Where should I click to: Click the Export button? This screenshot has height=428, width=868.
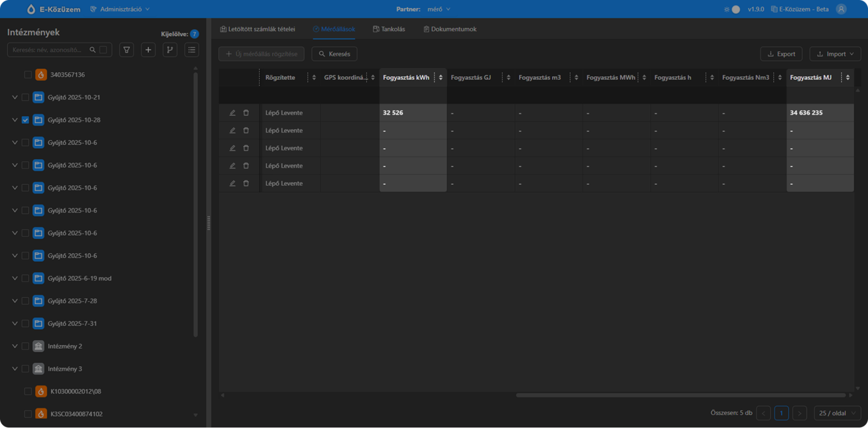[781, 54]
